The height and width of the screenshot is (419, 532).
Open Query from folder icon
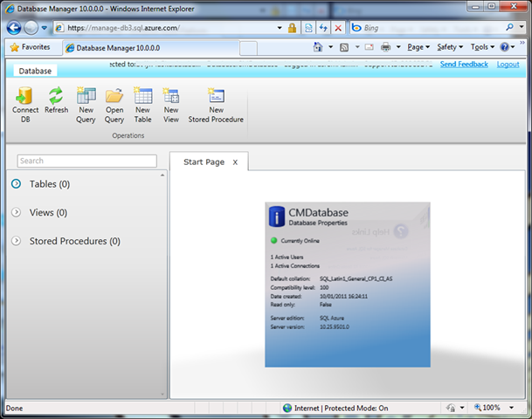click(x=114, y=96)
